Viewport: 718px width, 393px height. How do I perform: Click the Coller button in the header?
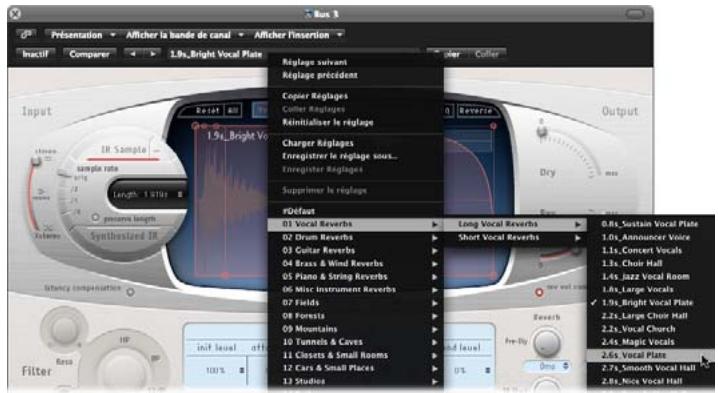(487, 54)
